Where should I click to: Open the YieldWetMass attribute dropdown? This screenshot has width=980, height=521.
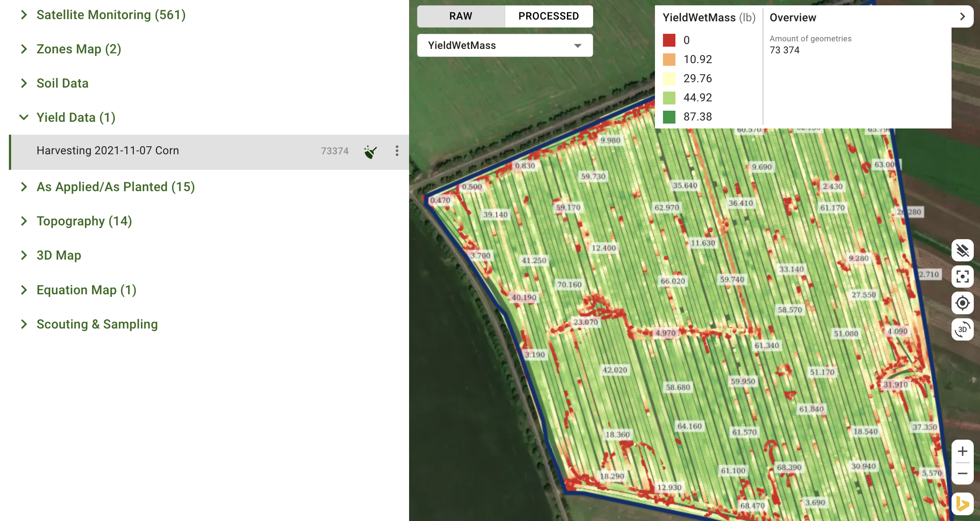click(505, 45)
